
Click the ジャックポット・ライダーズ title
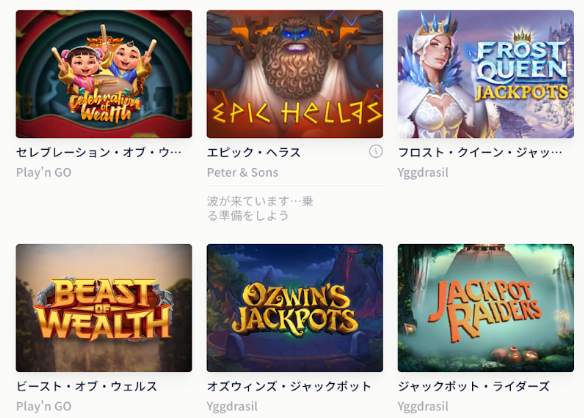point(473,386)
